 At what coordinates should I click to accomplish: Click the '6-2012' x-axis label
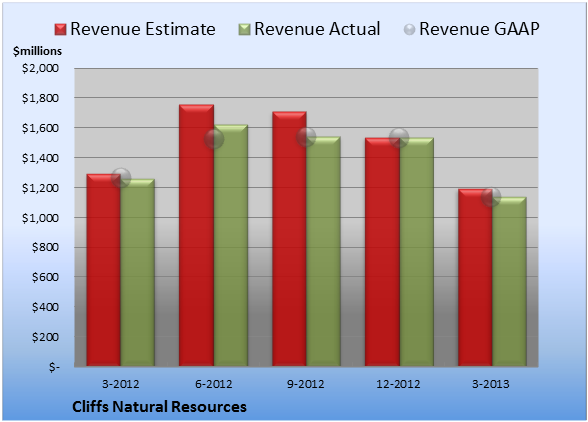213,384
